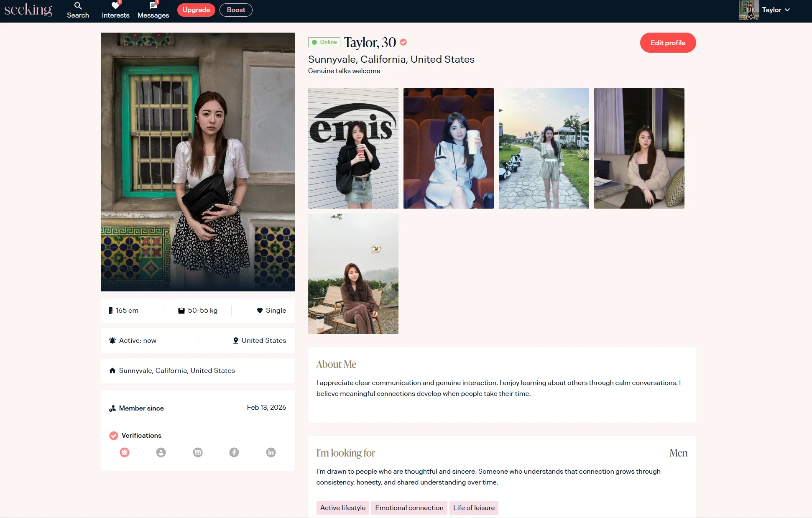This screenshot has width=812, height=518.
Task: Click the profile person verification badge
Action: [161, 452]
